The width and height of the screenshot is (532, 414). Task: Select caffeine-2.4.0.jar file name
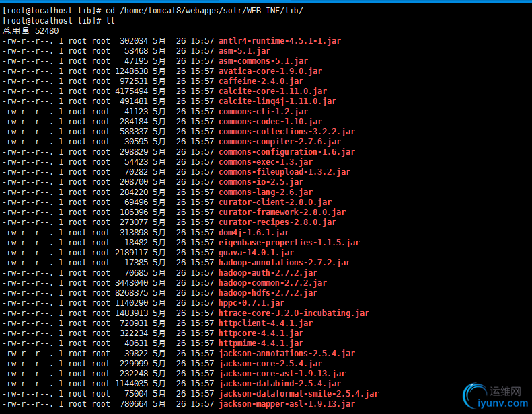coord(261,81)
